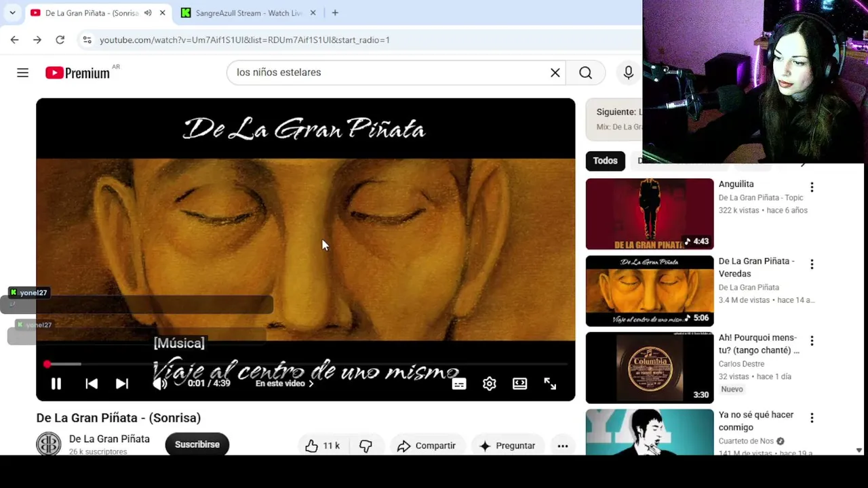
Task: Open the De La Gran Piñata channel name
Action: [x=109, y=439]
